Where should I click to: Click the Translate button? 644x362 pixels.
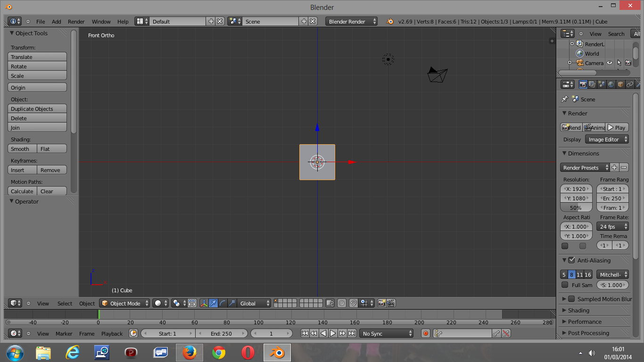[37, 57]
